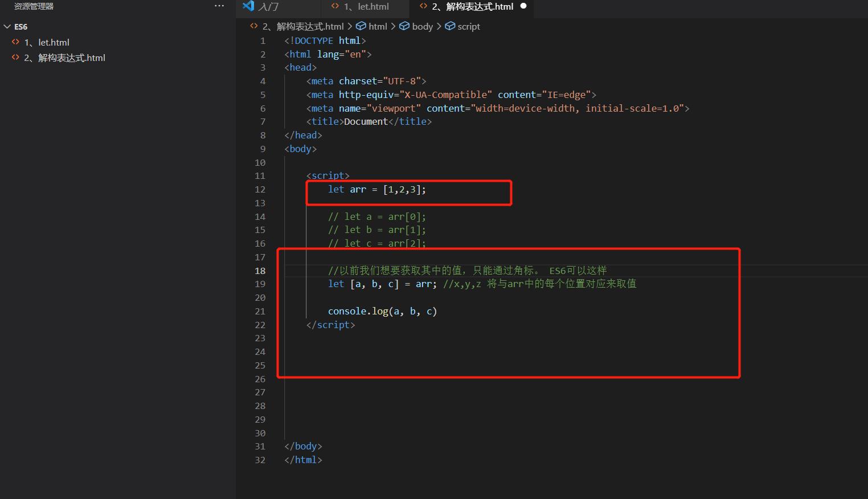Click the meta http-equiv X-UA-Compatible line
This screenshot has height=499, width=868.
coord(451,95)
